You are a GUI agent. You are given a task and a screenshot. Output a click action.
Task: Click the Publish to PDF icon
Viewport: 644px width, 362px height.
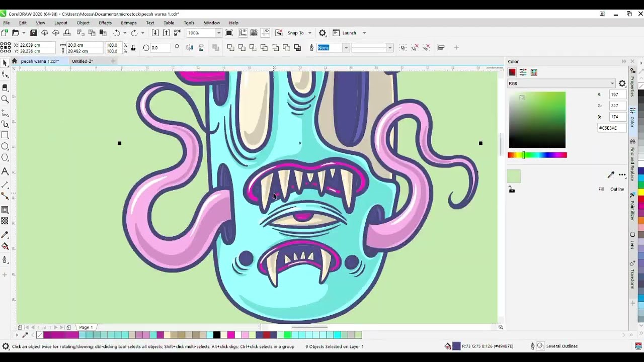177,33
